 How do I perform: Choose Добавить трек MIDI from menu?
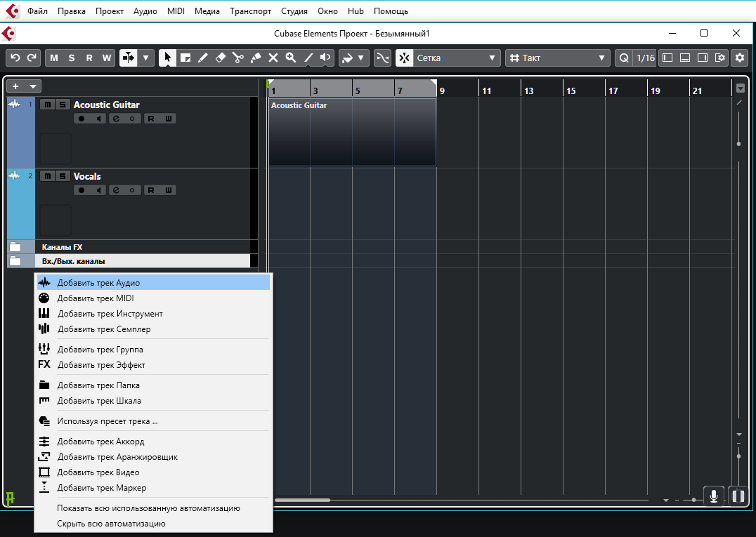96,298
